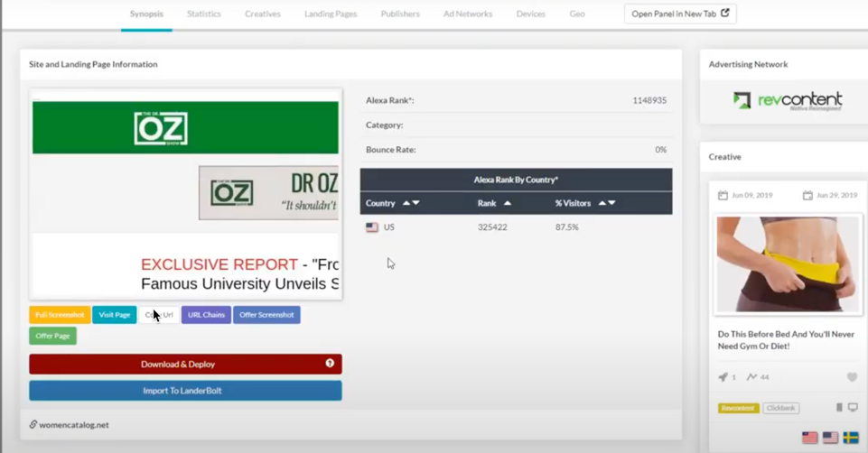Click the external-link icon in Open Panel button
This screenshot has width=868, height=453.
tap(724, 13)
